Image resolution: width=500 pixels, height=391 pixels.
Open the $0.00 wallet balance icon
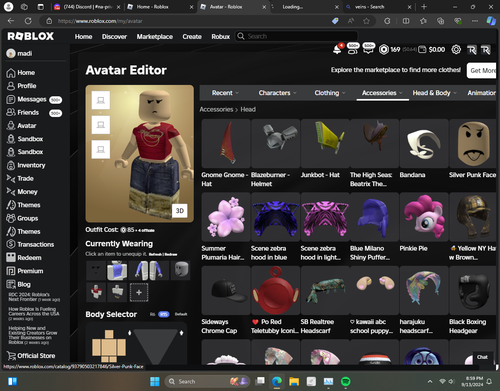(x=422, y=49)
